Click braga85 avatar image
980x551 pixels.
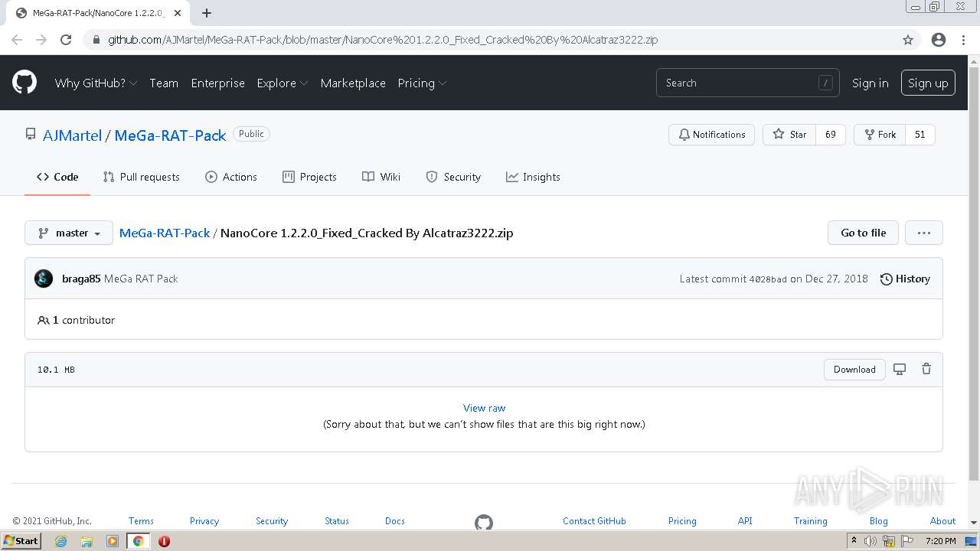(x=44, y=279)
